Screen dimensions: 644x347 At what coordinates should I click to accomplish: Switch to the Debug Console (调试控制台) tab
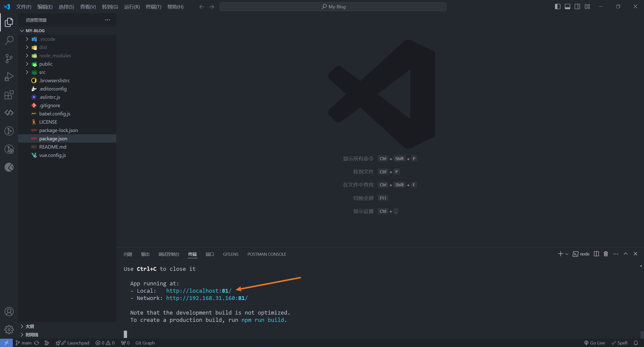[169, 254]
